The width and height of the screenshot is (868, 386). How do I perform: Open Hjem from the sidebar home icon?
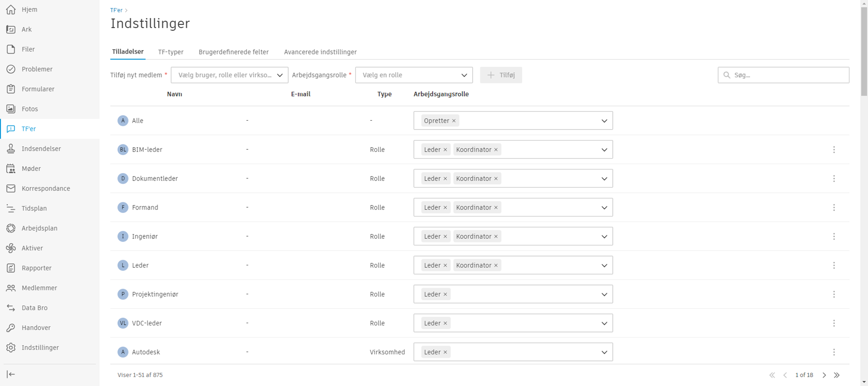coord(11,10)
